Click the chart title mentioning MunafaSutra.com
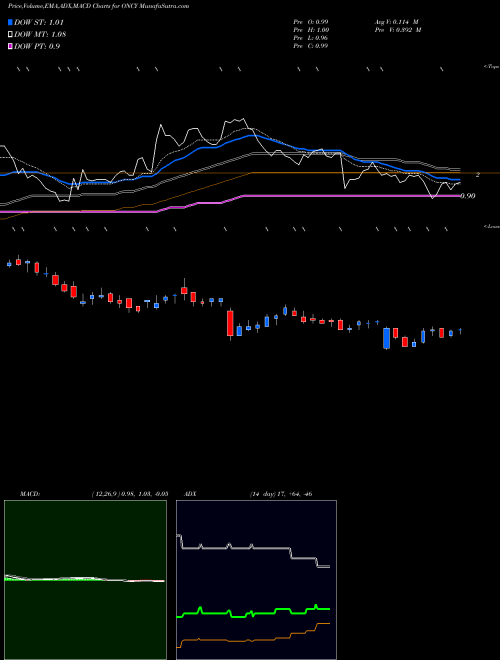 98,6
